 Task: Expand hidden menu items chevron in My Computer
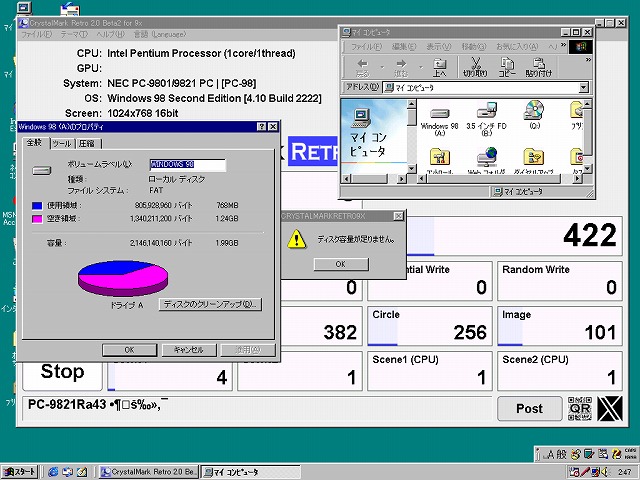[x=563, y=45]
